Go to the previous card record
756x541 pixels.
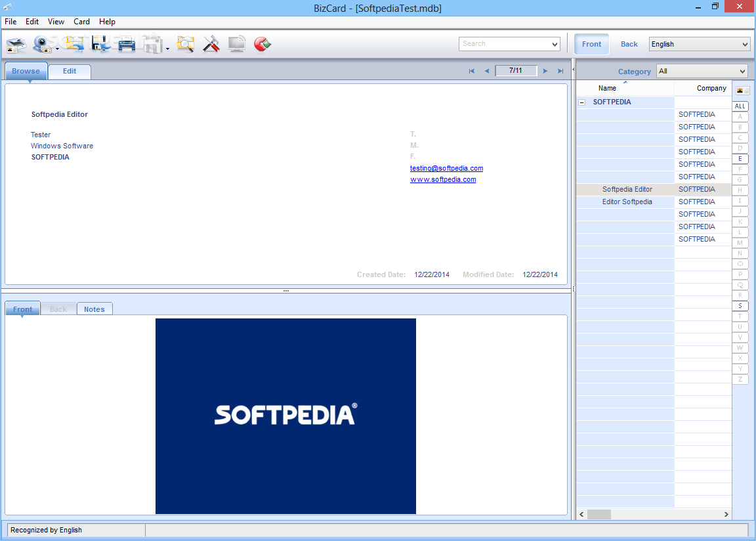click(x=487, y=71)
